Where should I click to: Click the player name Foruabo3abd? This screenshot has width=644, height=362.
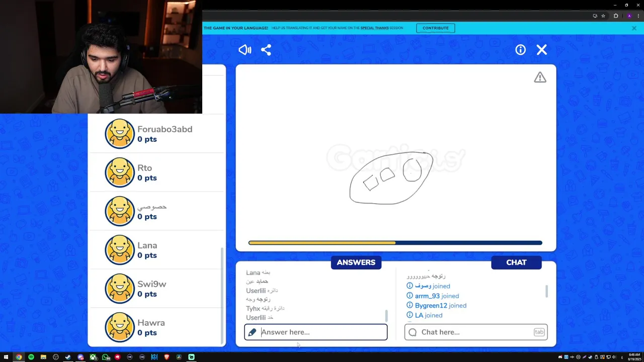[x=165, y=129]
